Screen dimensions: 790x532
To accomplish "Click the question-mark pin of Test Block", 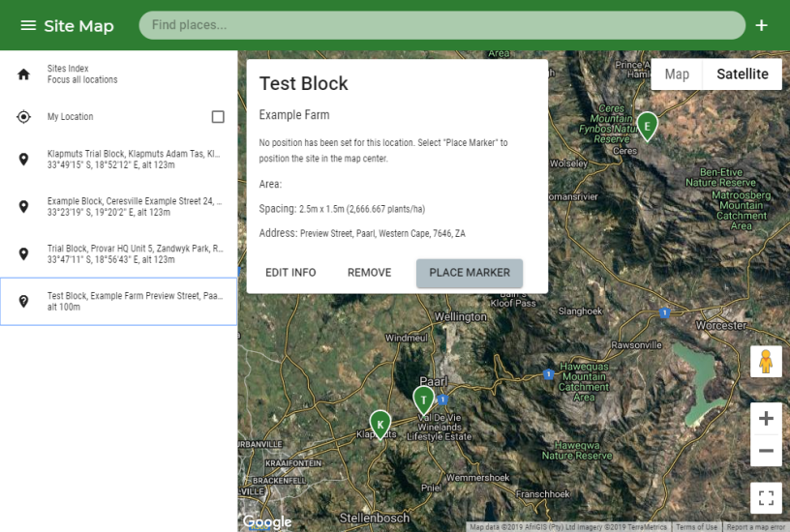I will [x=23, y=302].
